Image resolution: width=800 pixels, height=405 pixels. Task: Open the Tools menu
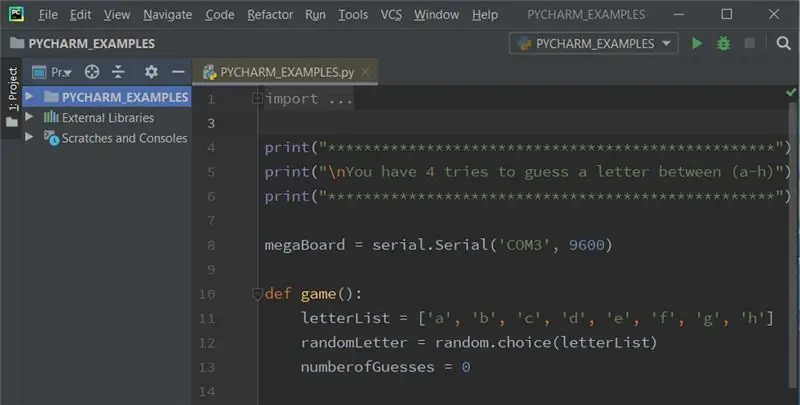click(353, 15)
